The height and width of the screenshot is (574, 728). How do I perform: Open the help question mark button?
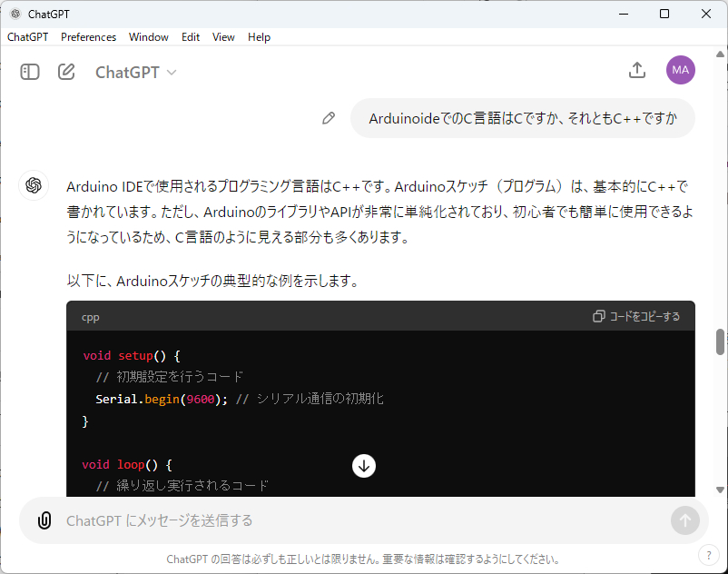[708, 555]
